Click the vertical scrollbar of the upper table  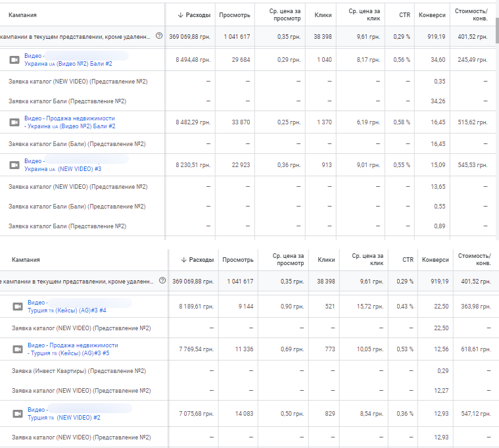(497, 30)
